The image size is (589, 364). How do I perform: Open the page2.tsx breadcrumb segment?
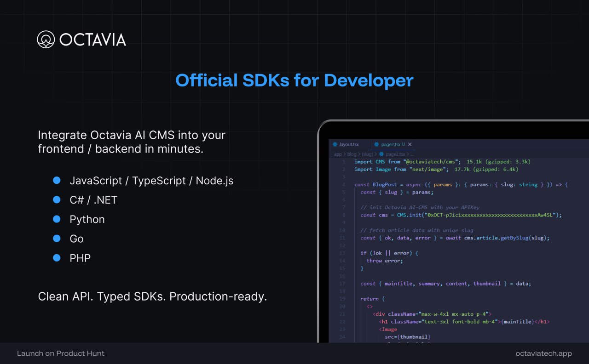pyautogui.click(x=395, y=154)
